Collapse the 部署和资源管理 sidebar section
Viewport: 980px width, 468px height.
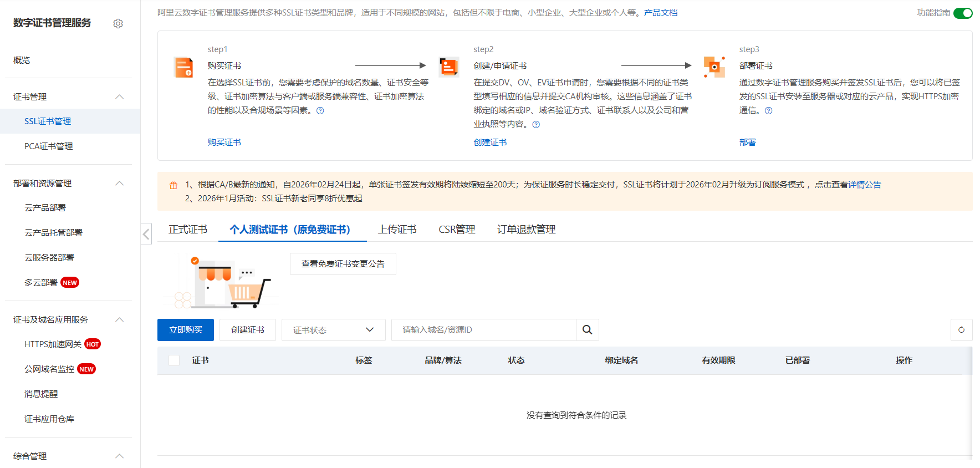(119, 184)
